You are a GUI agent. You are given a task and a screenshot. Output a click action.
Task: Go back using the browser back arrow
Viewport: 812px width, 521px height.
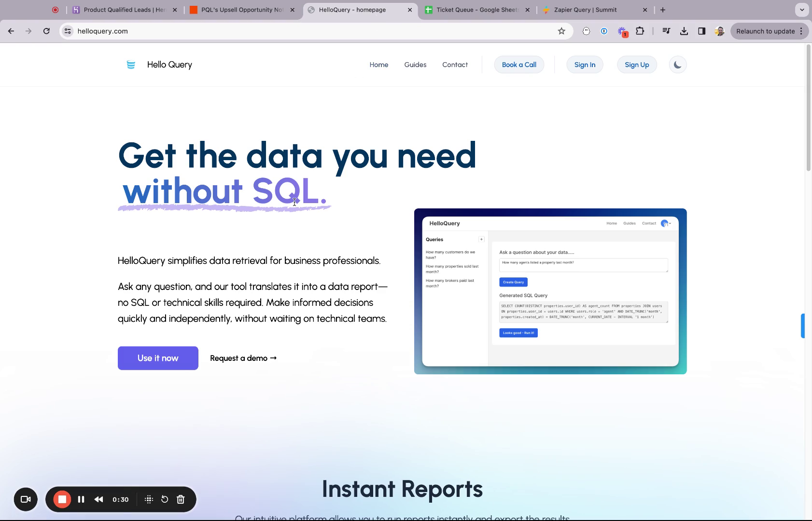pos(11,31)
